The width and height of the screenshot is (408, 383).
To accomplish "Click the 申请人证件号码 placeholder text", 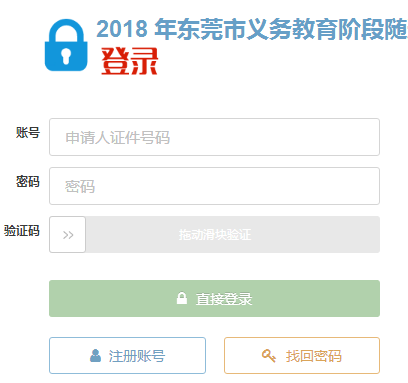I will (118, 138).
